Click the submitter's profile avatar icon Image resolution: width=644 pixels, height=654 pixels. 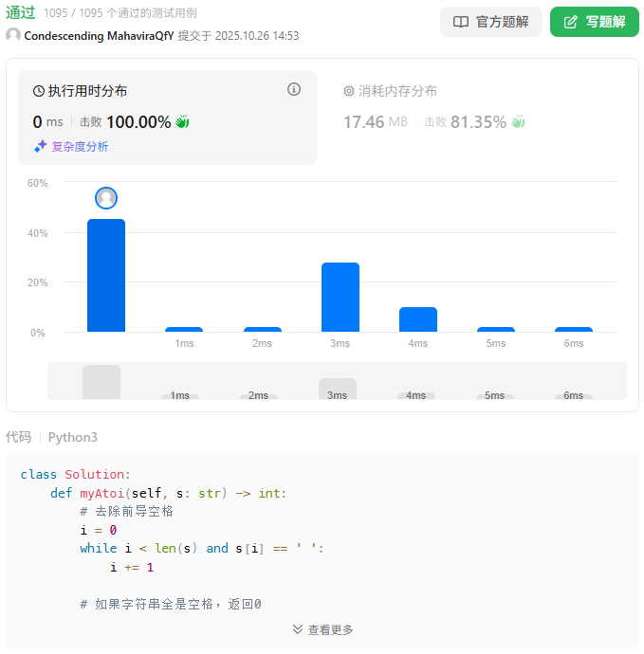click(x=13, y=35)
